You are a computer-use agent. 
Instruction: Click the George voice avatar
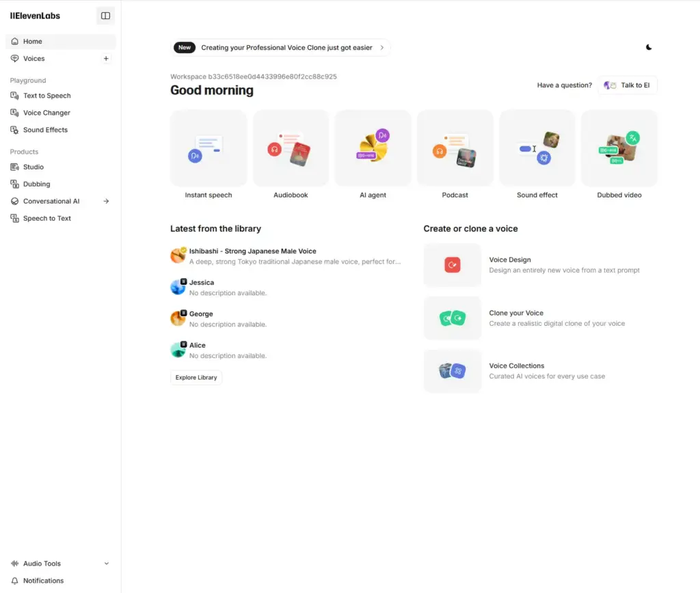(x=178, y=318)
